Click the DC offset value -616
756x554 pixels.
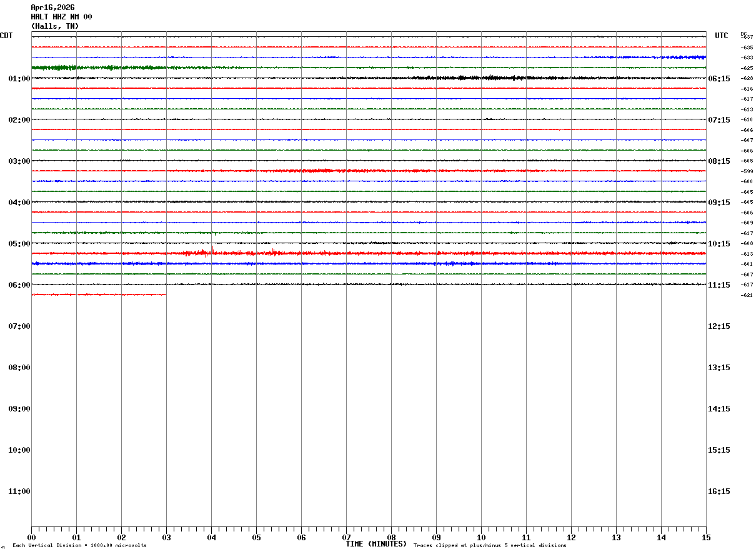(747, 89)
